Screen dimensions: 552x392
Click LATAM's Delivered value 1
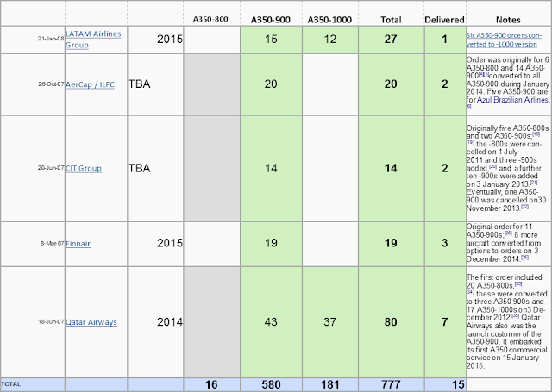(x=445, y=40)
